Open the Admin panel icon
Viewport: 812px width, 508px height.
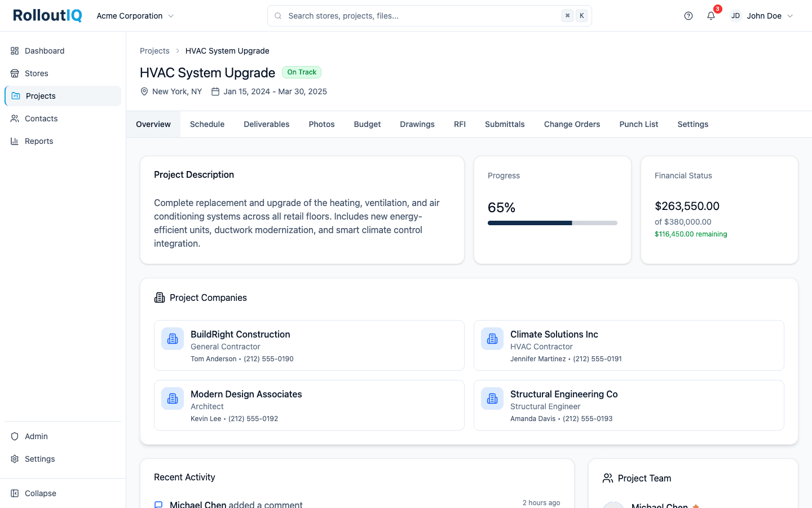(x=14, y=436)
